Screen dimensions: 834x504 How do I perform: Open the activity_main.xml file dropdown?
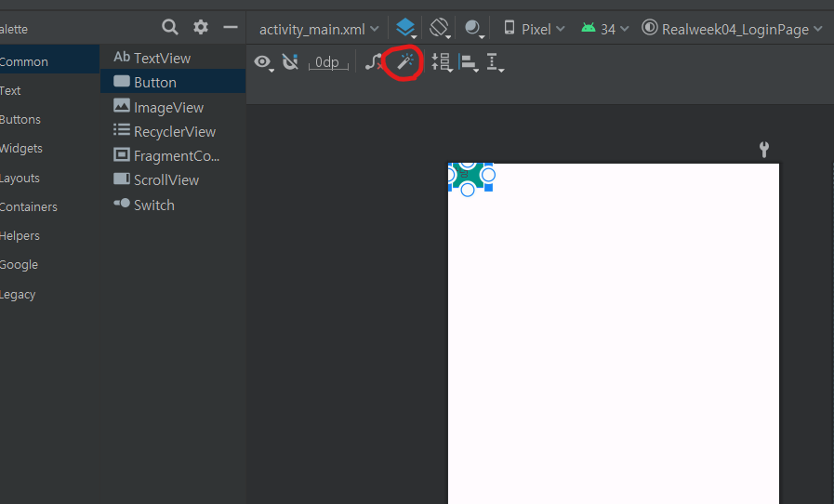click(319, 29)
